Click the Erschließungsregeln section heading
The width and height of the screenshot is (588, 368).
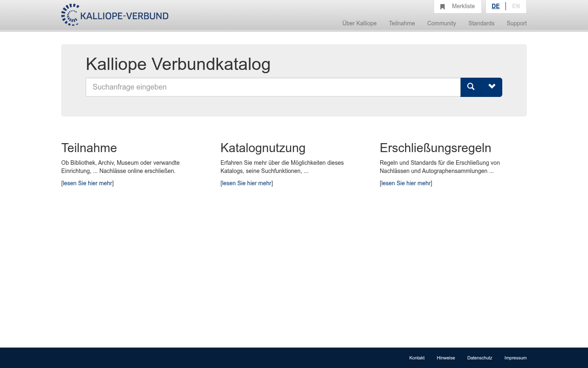(435, 148)
